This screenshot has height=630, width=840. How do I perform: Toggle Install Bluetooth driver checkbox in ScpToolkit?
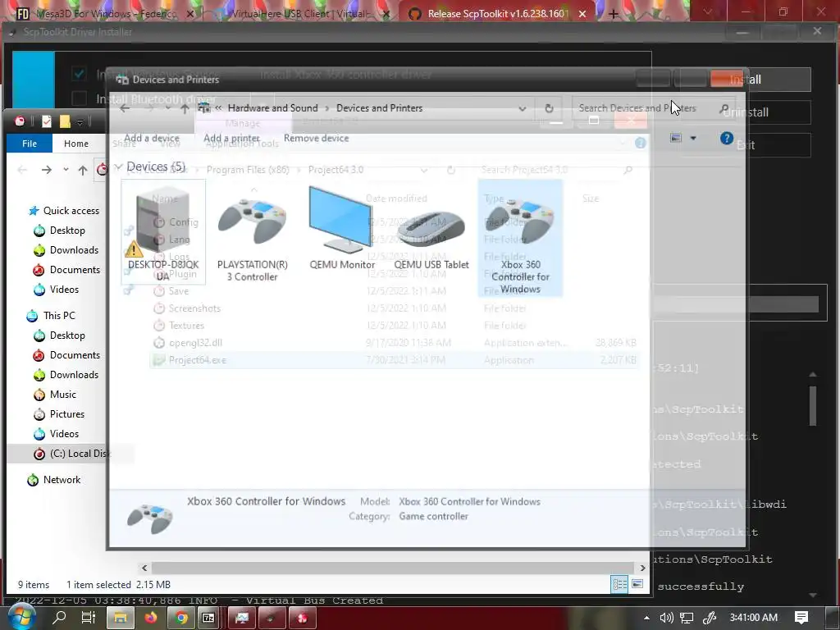(x=79, y=98)
